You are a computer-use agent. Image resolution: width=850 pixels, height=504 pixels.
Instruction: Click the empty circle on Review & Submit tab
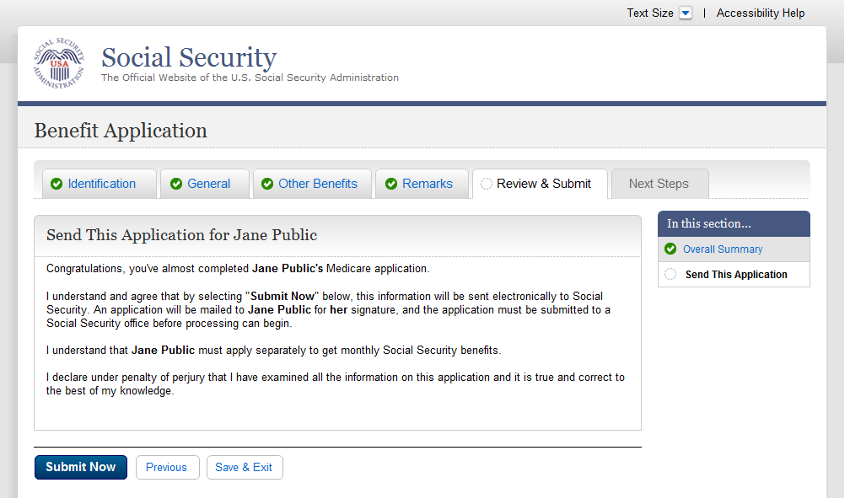[487, 185]
